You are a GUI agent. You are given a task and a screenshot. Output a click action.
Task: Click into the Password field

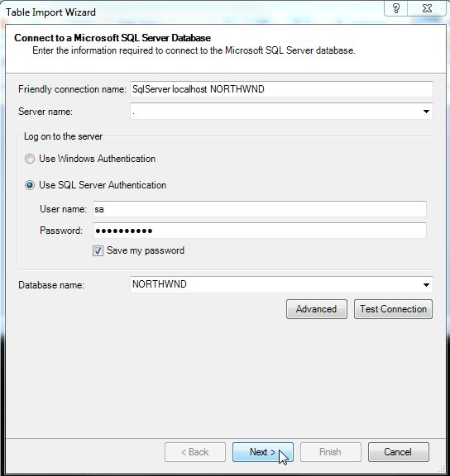260,231
